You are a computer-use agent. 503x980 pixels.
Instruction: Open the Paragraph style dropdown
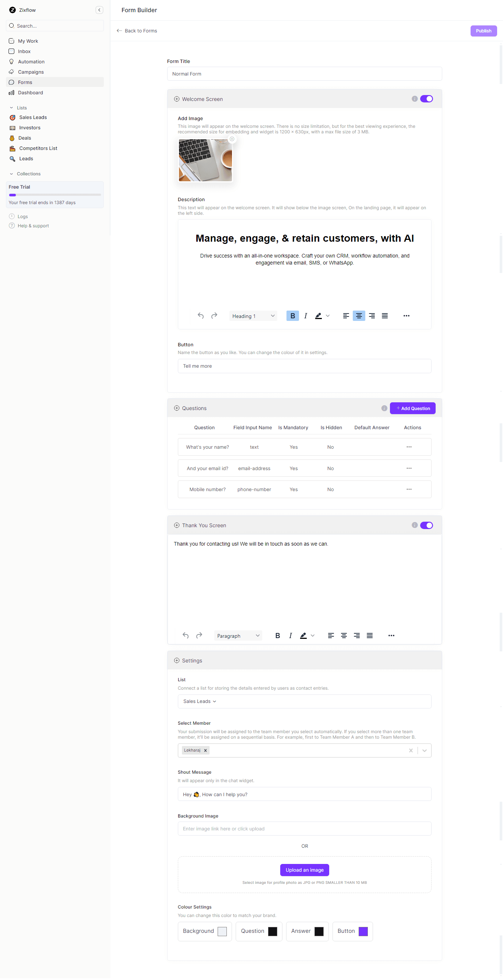click(238, 635)
